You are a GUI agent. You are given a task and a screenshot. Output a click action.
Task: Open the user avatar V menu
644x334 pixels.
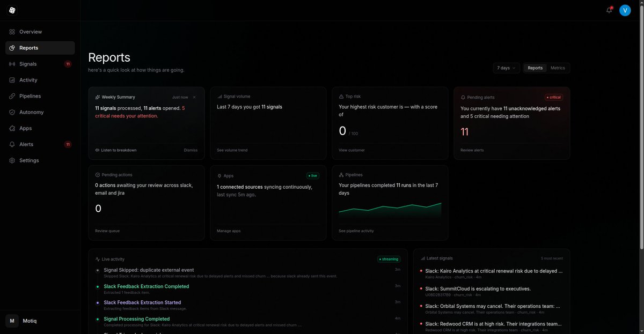(625, 10)
